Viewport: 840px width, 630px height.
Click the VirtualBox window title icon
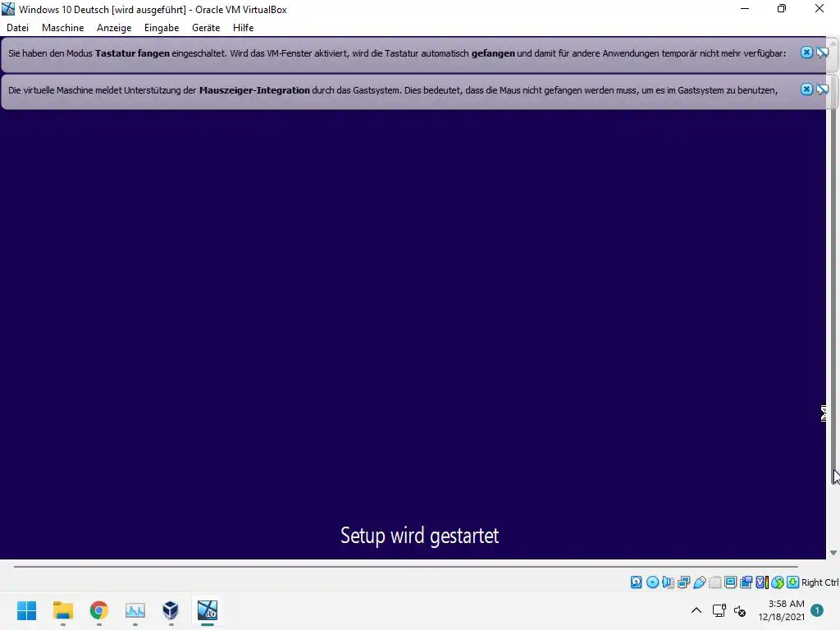coord(8,9)
